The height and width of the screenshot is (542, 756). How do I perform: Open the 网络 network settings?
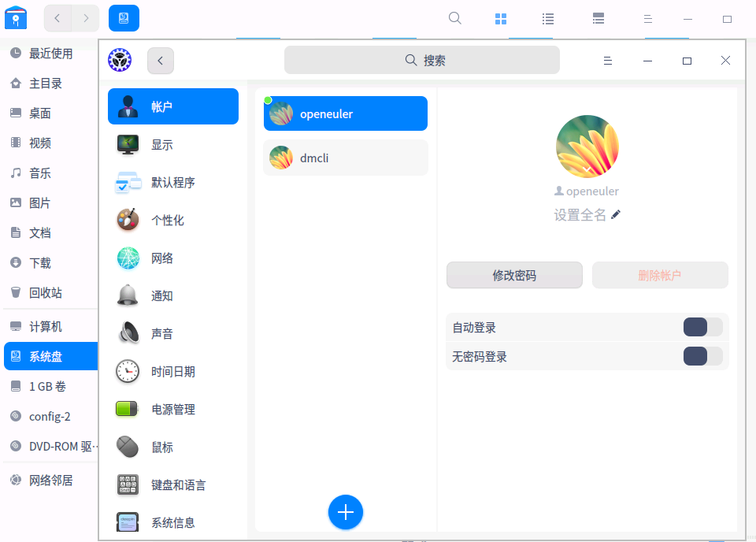click(x=173, y=258)
